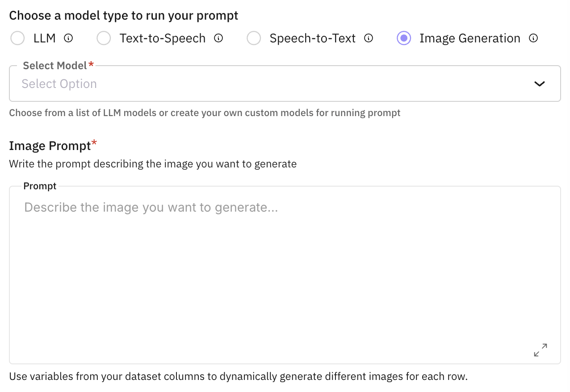Viewport: 570px width, 392px height.
Task: Select the Image Generation radio button
Action: point(404,38)
